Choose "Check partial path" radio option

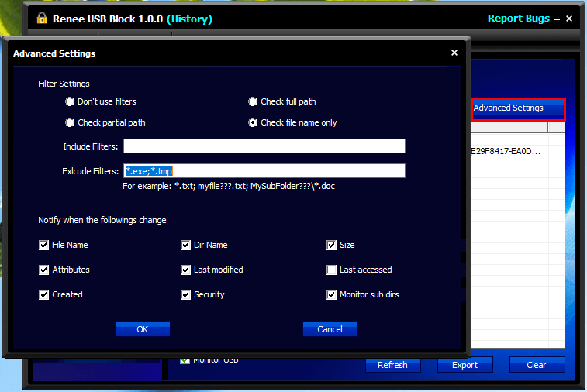tap(70, 122)
